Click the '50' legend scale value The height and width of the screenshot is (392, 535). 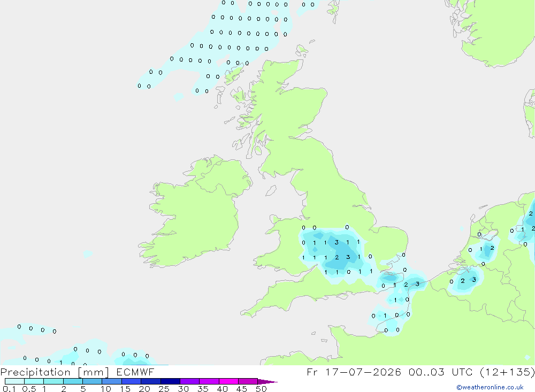point(261,389)
